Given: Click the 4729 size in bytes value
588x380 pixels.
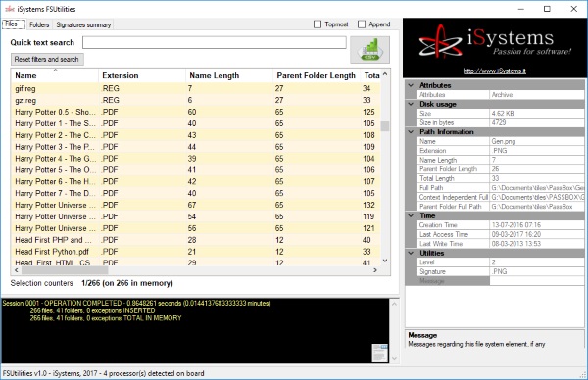Looking at the screenshot, I should click(x=537, y=122).
